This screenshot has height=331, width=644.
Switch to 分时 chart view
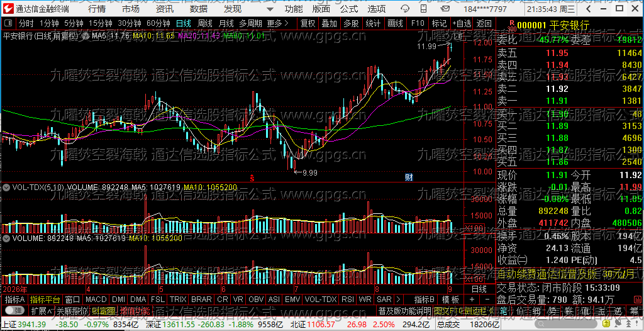(x=26, y=24)
